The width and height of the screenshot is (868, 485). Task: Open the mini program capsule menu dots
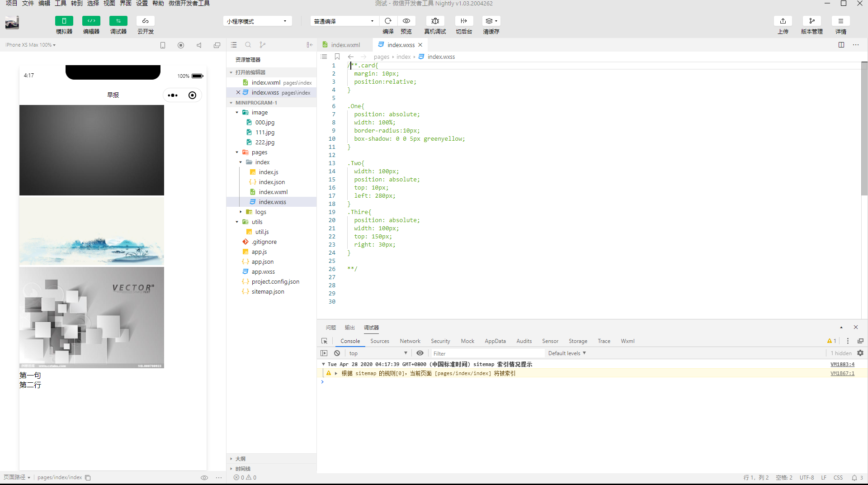173,95
